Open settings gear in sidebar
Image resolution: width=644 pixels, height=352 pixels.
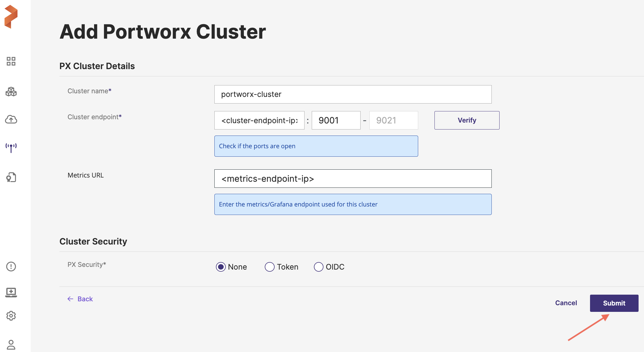[x=11, y=316]
